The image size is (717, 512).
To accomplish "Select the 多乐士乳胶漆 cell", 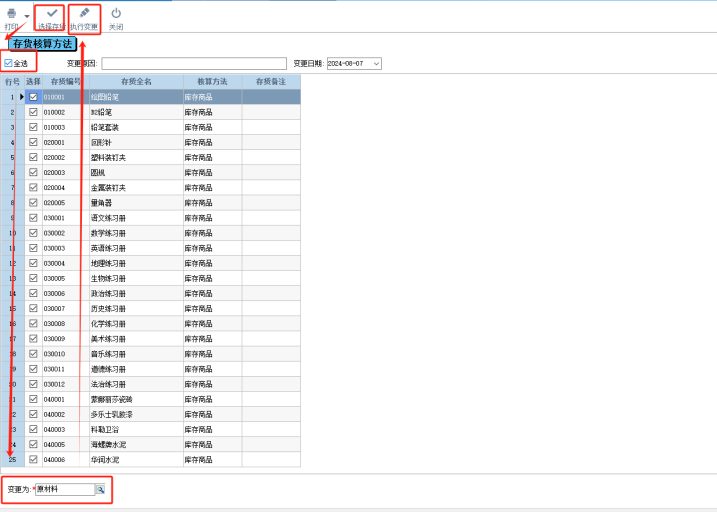I will pyautogui.click(x=136, y=414).
